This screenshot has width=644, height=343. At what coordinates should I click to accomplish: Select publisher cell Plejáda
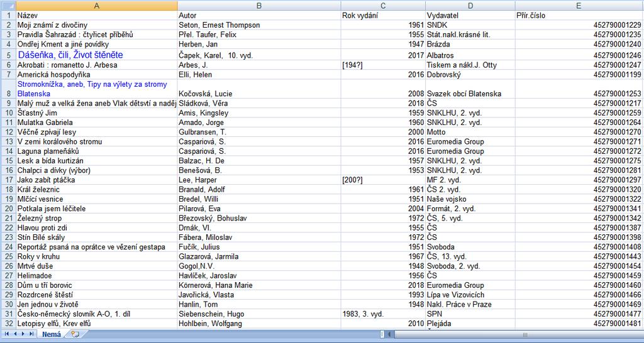470,324
